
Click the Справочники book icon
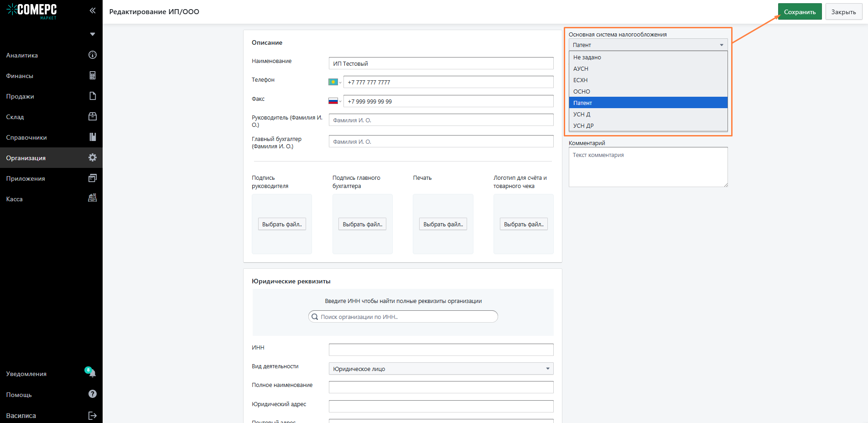(x=93, y=137)
